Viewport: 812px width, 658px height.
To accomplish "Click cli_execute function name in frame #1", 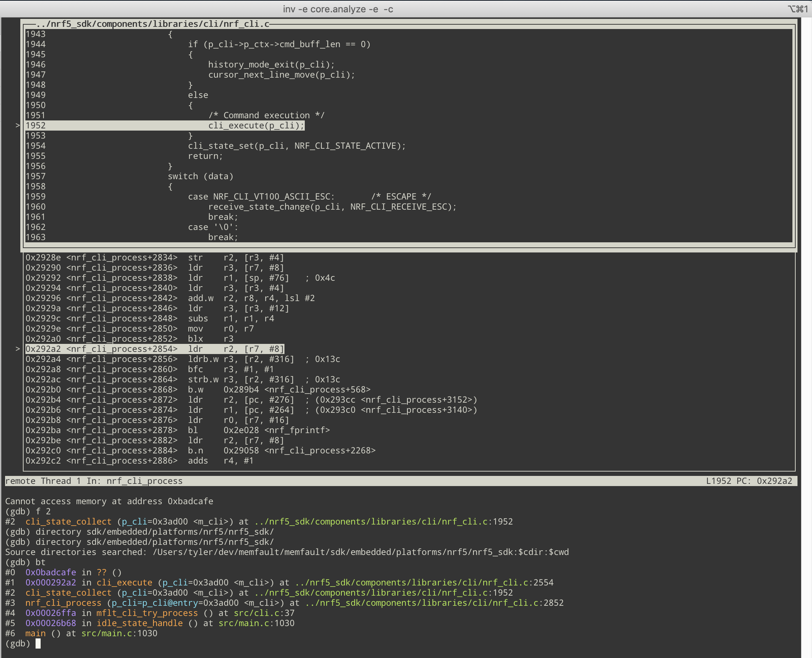I will click(x=124, y=583).
